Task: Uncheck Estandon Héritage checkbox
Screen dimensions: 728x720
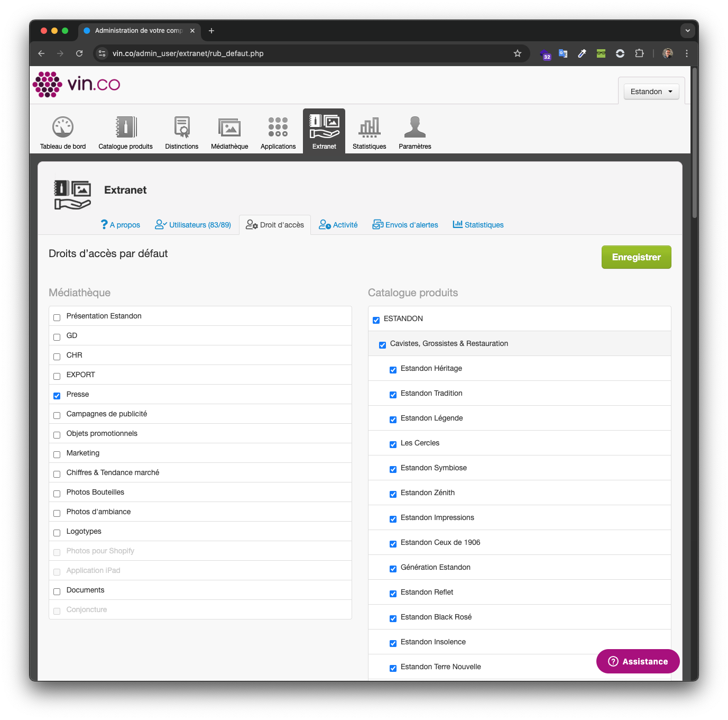Action: point(393,370)
